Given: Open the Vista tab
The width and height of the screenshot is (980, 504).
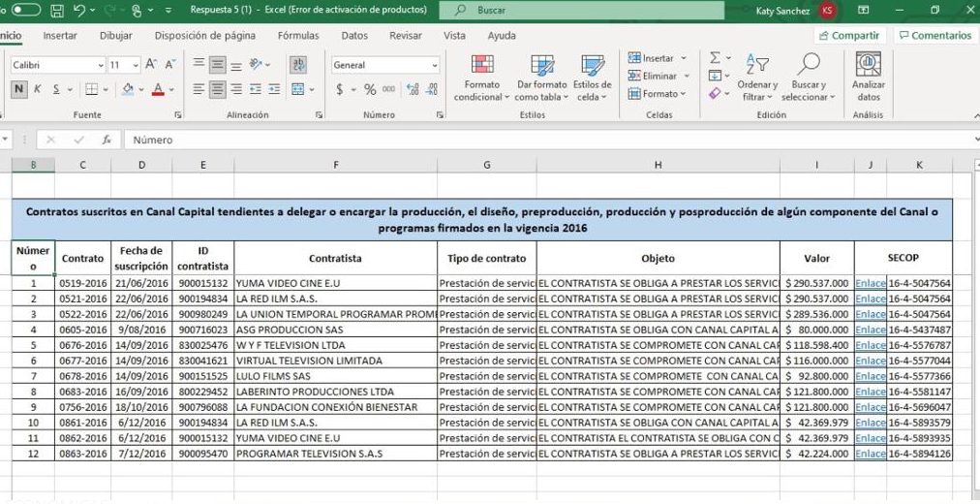Looking at the screenshot, I should pyautogui.click(x=454, y=36).
